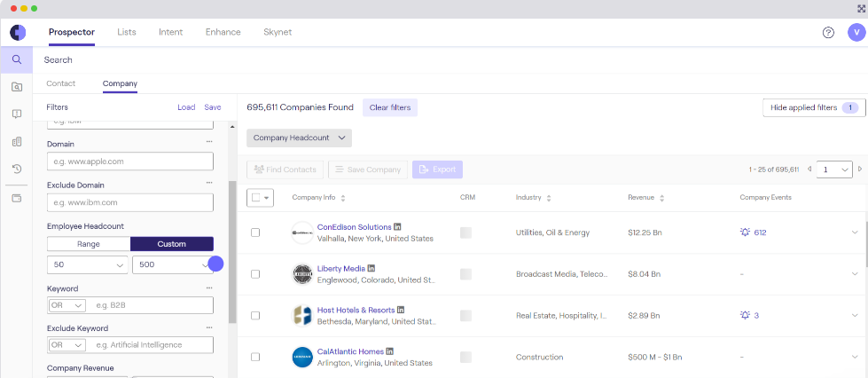
Task: Open the wallet card sidebar icon
Action: click(x=17, y=198)
